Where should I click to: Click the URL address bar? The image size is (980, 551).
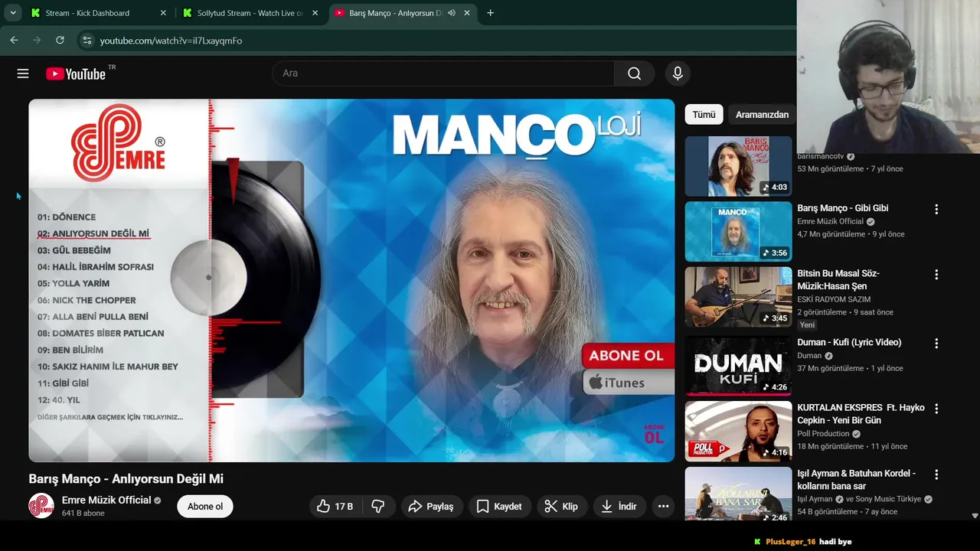coord(436,41)
